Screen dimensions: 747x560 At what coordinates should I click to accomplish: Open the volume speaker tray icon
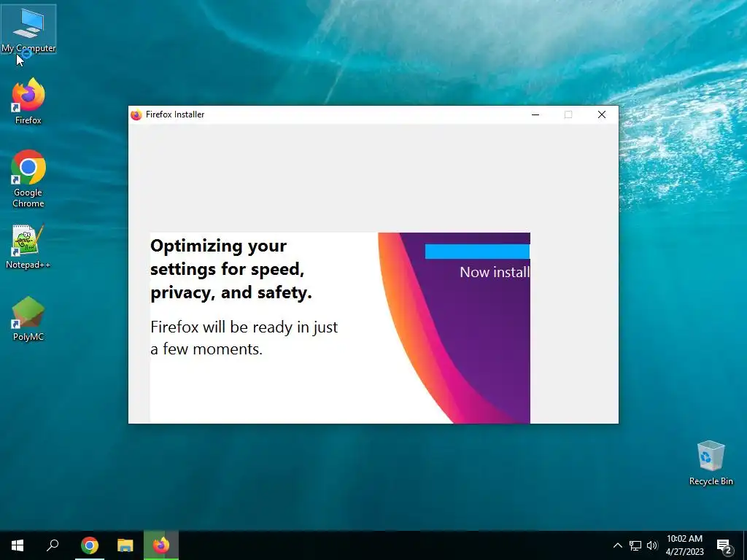(x=652, y=545)
